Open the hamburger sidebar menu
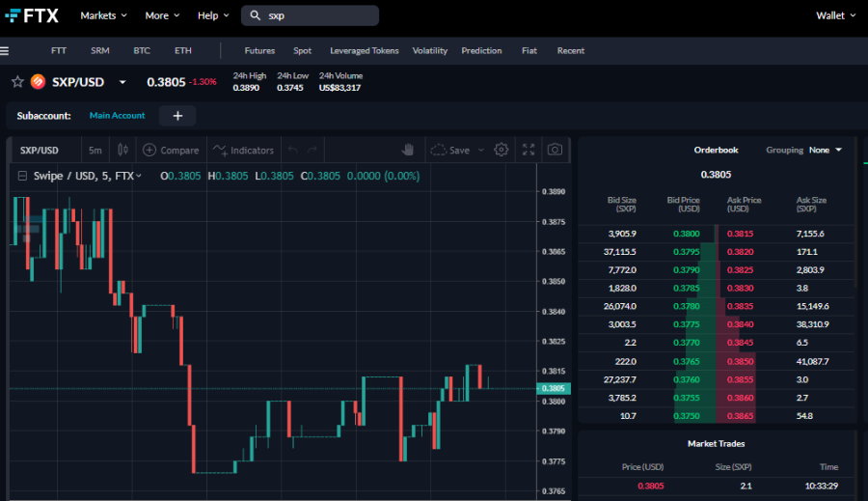The width and height of the screenshot is (868, 501). pos(5,51)
